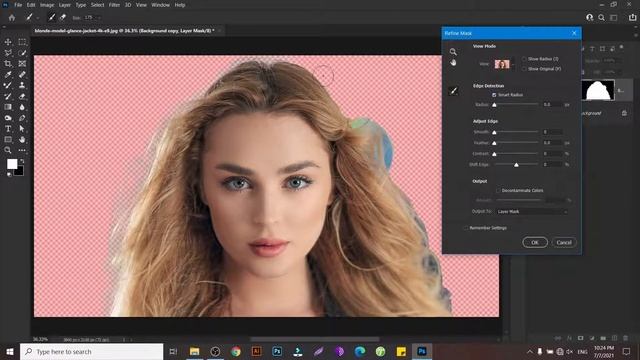This screenshot has width=640, height=360.
Task: Choose the Erase Refinements tool in the options bar
Action: coord(62,18)
